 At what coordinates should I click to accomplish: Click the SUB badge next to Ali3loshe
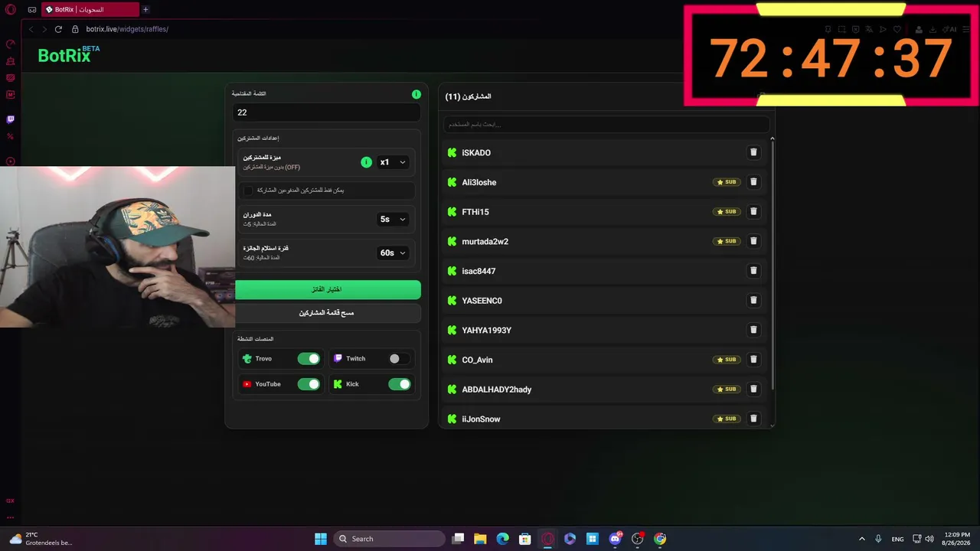pyautogui.click(x=726, y=182)
